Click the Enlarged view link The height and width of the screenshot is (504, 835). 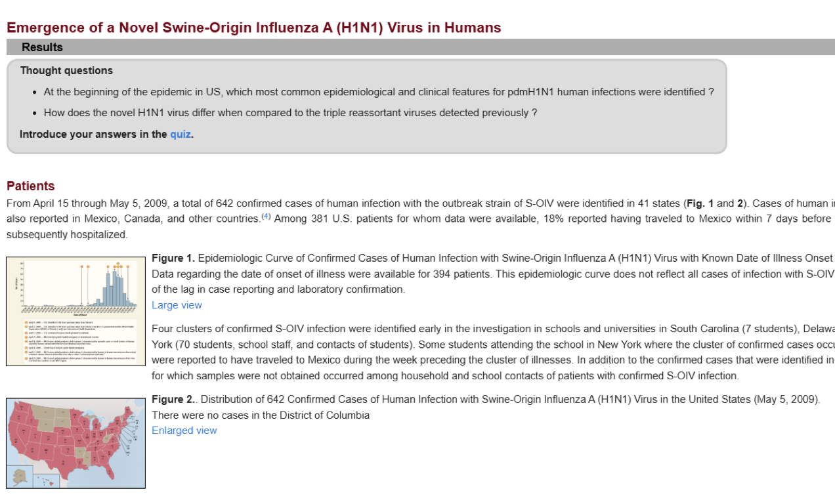pos(184,430)
